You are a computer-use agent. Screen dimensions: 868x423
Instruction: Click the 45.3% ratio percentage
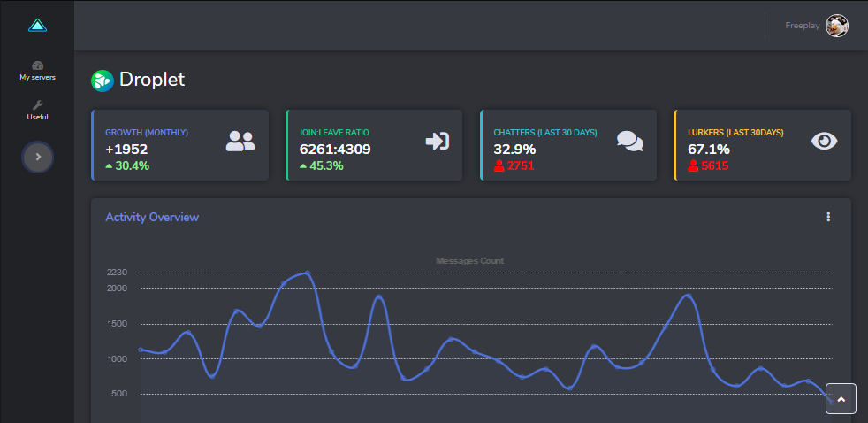click(327, 165)
